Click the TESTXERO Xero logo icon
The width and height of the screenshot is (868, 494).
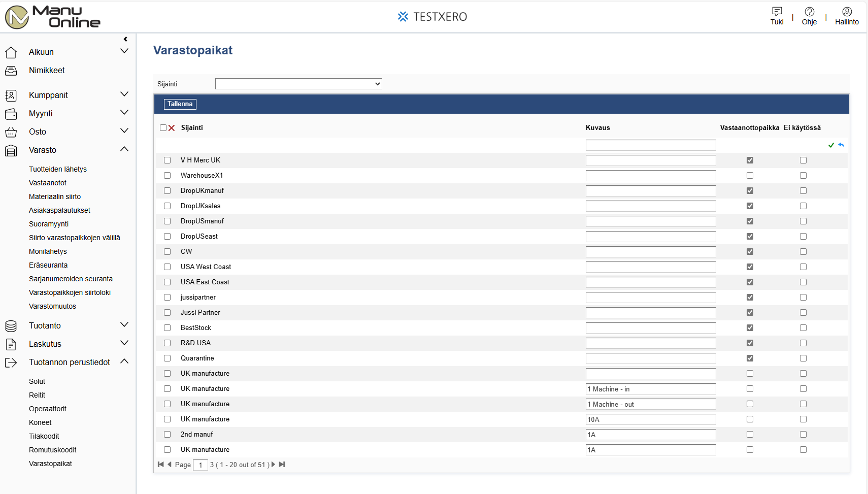click(403, 17)
